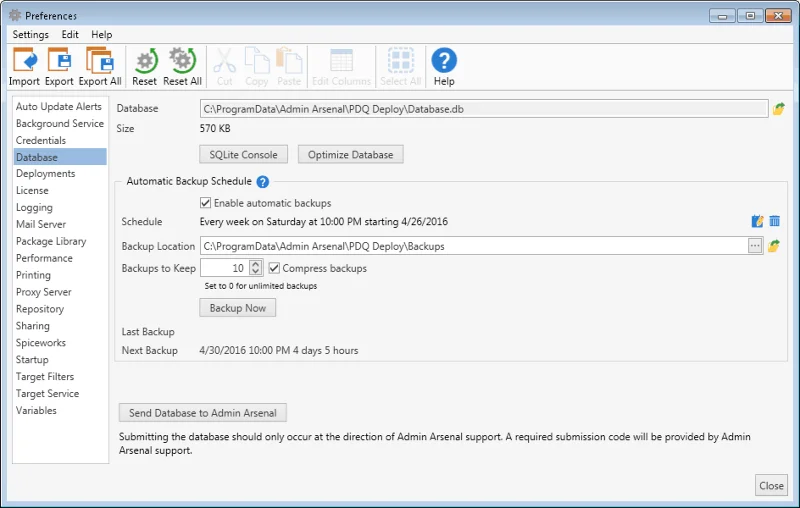Image resolution: width=800 pixels, height=508 pixels.
Task: Click the Backup Location path field
Action: click(473, 246)
